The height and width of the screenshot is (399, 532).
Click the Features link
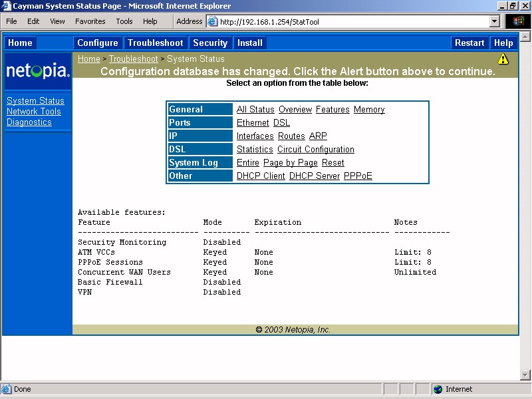[x=332, y=110]
